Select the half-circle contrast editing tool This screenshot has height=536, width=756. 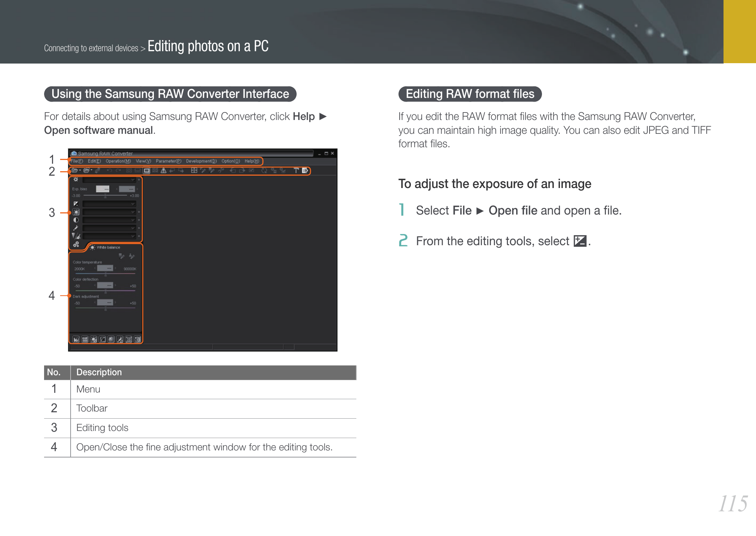(x=76, y=220)
